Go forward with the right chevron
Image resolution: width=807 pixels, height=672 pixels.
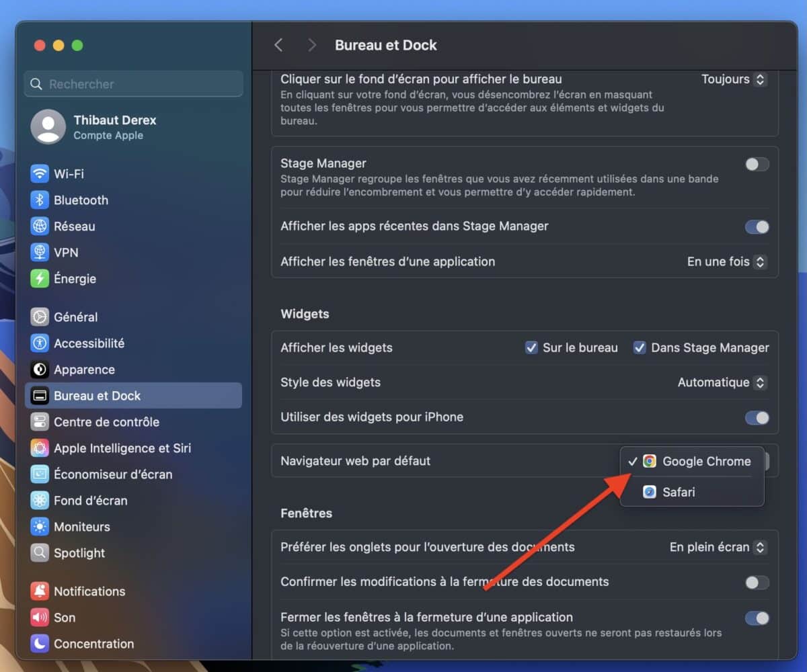point(311,45)
